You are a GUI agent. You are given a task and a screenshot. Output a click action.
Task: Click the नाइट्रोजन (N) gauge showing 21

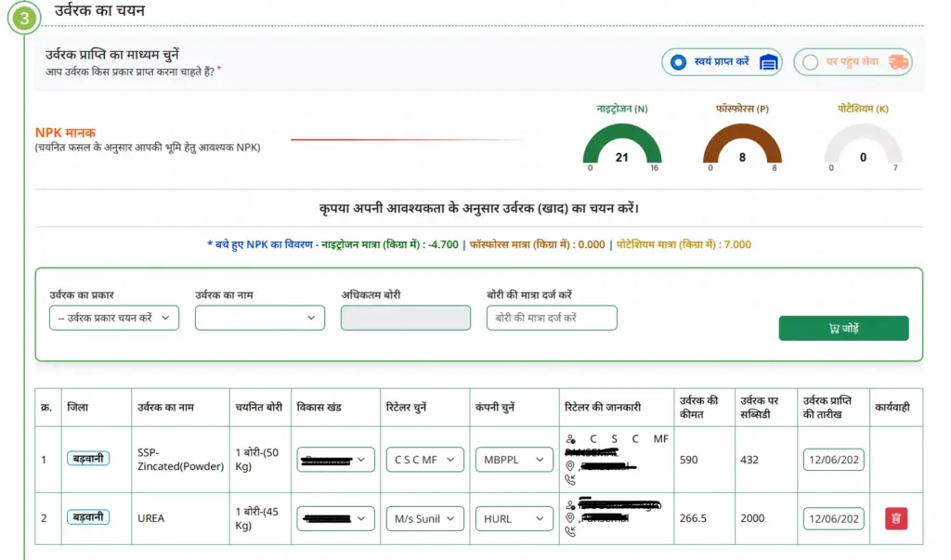click(x=622, y=146)
